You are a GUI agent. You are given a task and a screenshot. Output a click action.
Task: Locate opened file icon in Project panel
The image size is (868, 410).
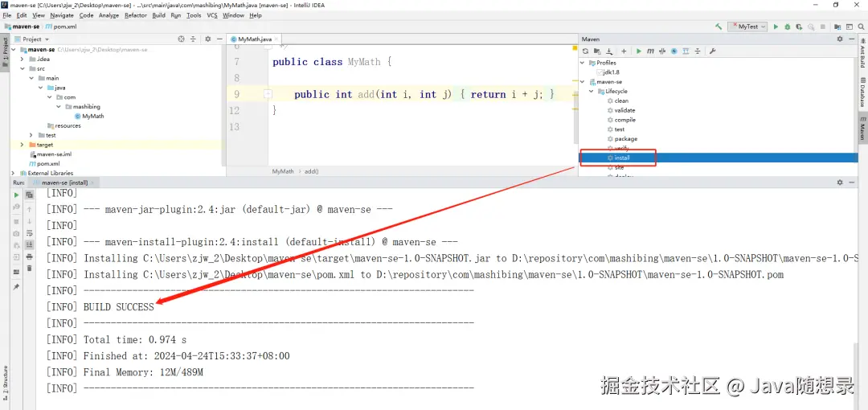click(181, 39)
